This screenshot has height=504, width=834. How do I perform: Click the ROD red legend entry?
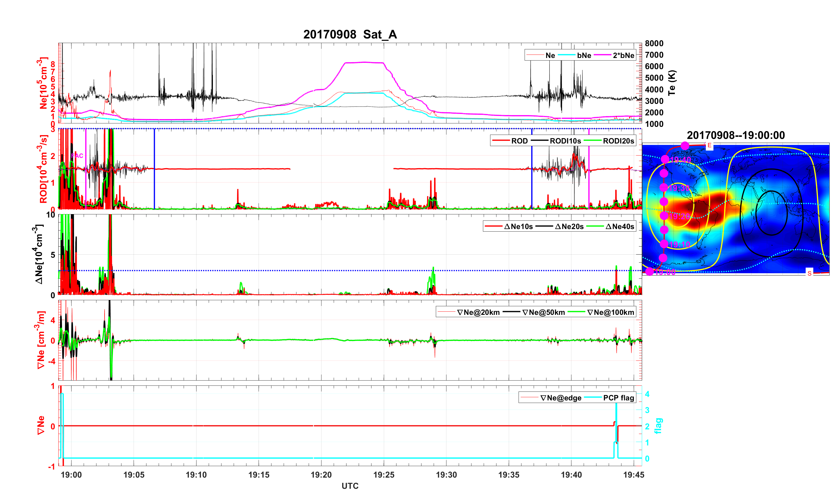tap(519, 141)
